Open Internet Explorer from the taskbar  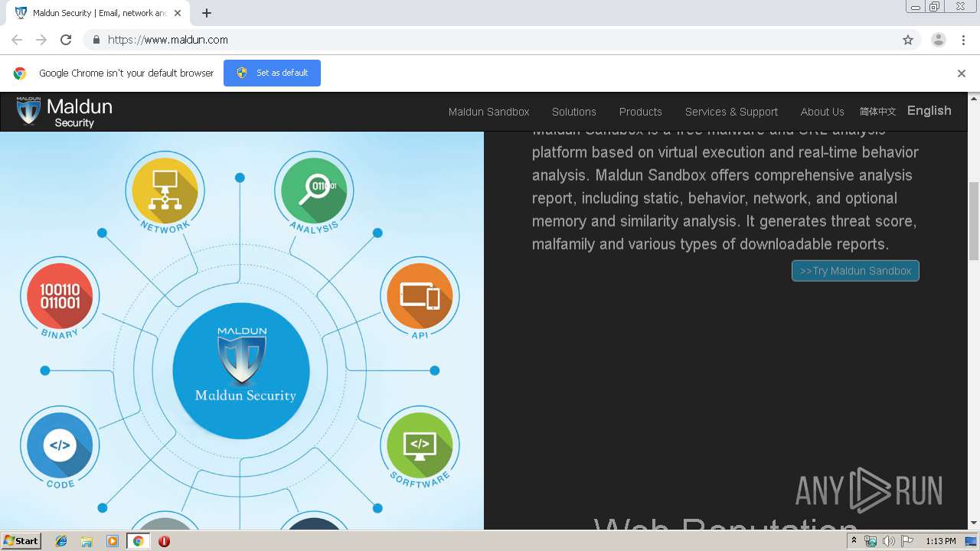pos(61,541)
